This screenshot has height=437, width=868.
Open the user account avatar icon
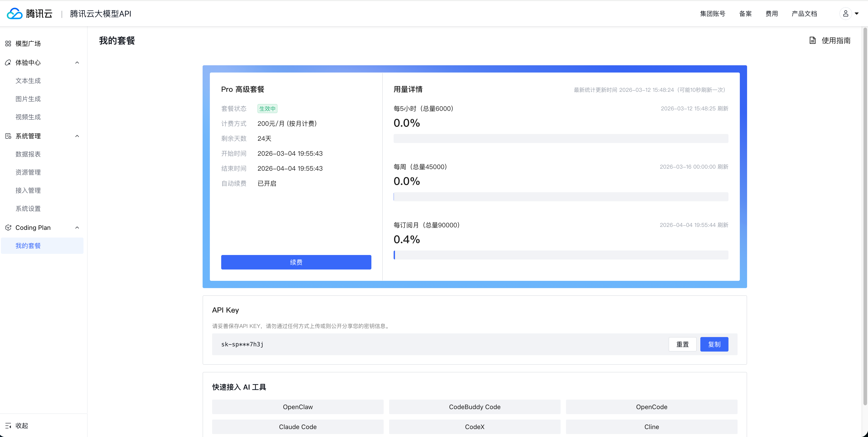(845, 13)
